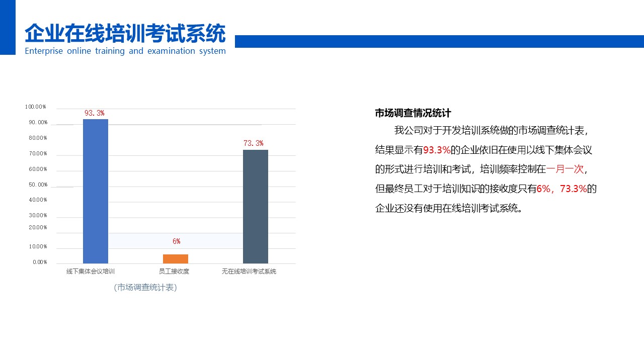
Task: Click the 93.3% data label above blue bar
Action: tap(95, 113)
